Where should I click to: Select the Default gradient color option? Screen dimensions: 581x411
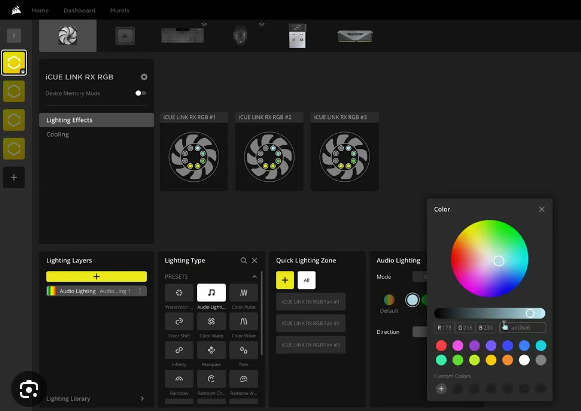pyautogui.click(x=389, y=300)
